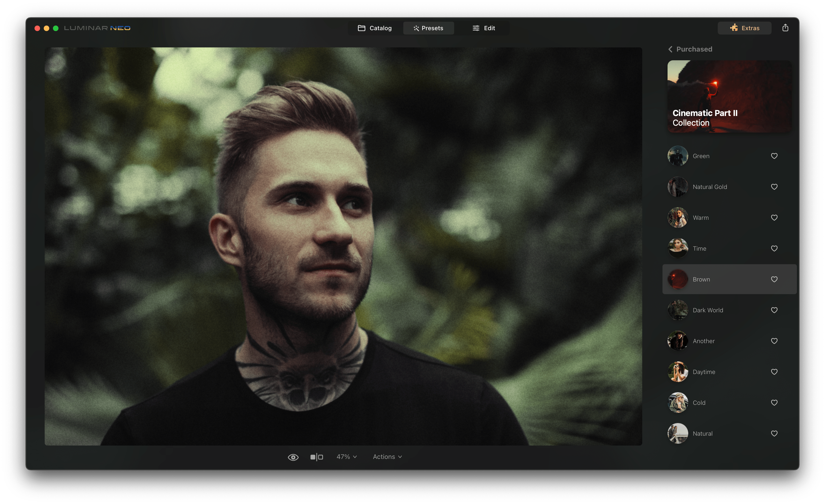Choose the Time preset thumbnail icon
The width and height of the screenshot is (825, 504).
[678, 248]
